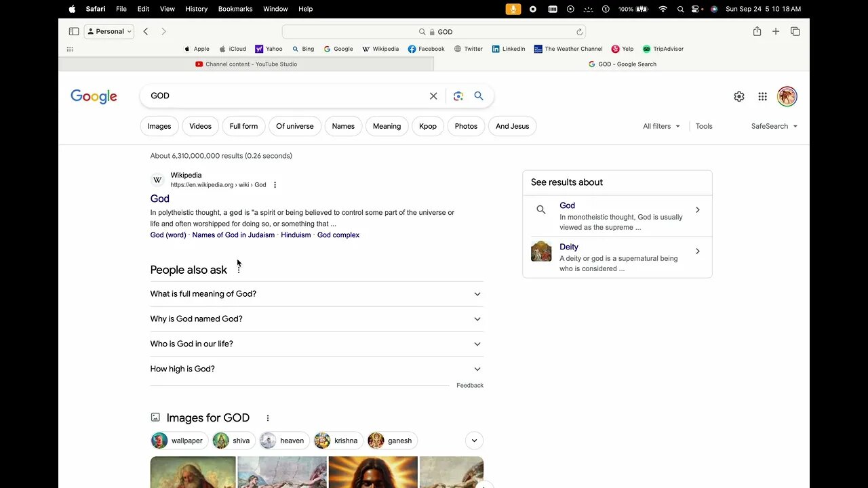The image size is (868, 488).
Task: Open the Share icon in Safari toolbar
Action: pyautogui.click(x=757, y=31)
